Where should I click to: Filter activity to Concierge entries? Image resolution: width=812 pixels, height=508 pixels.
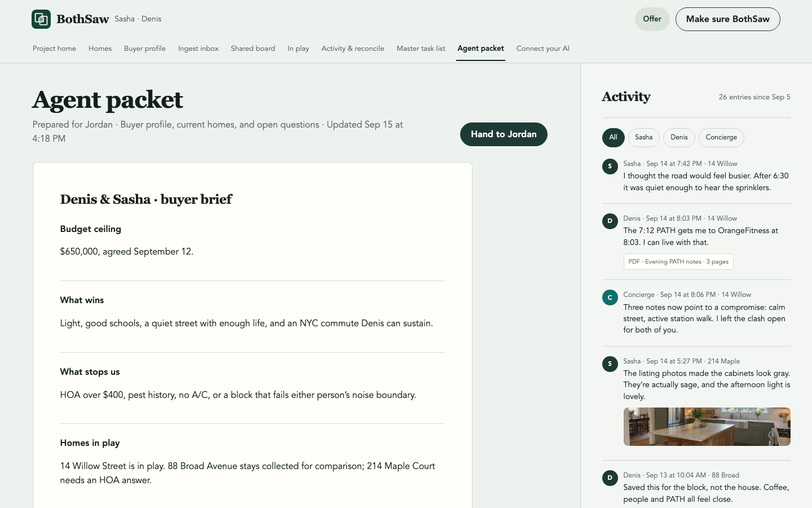[721, 137]
